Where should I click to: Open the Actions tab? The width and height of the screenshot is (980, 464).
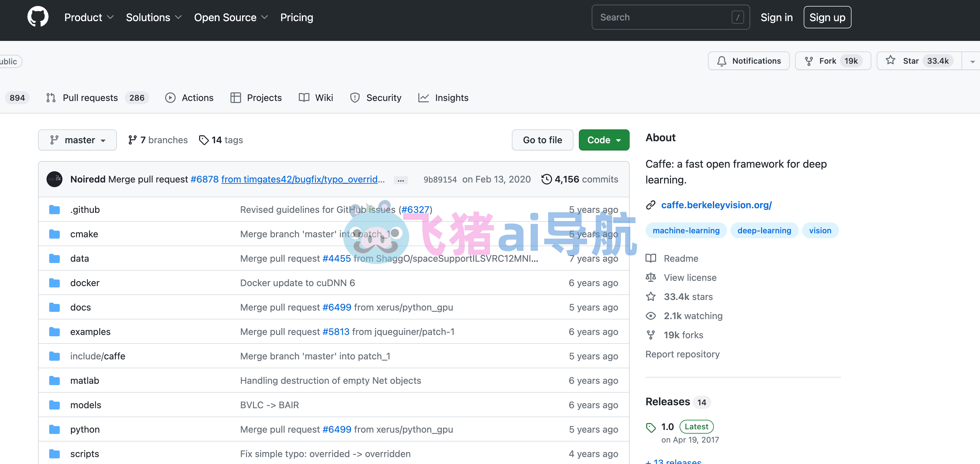pos(190,98)
